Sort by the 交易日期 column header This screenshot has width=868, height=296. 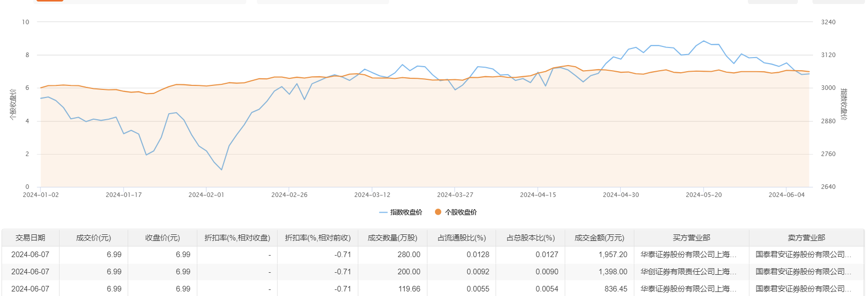[x=30, y=238]
